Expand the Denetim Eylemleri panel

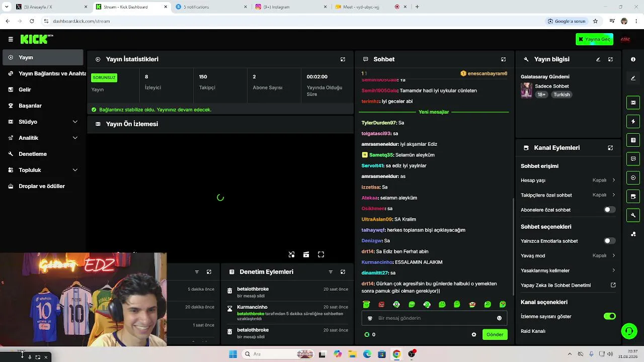343,272
